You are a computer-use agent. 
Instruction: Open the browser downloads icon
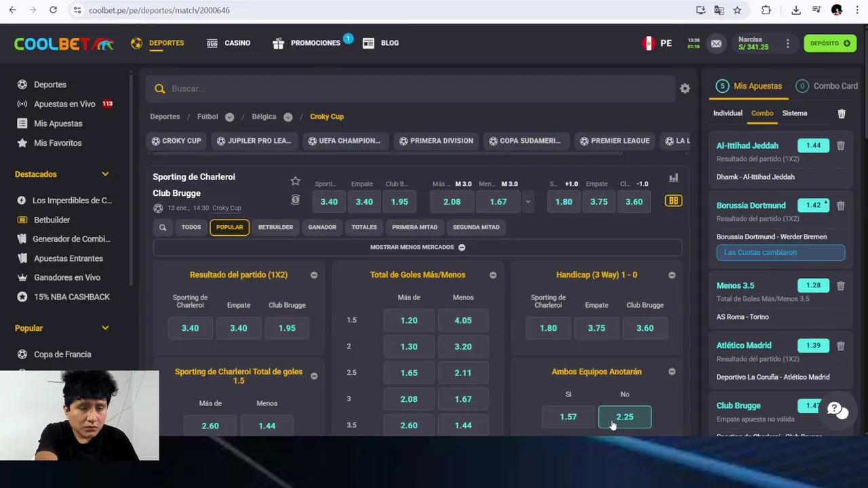(796, 10)
